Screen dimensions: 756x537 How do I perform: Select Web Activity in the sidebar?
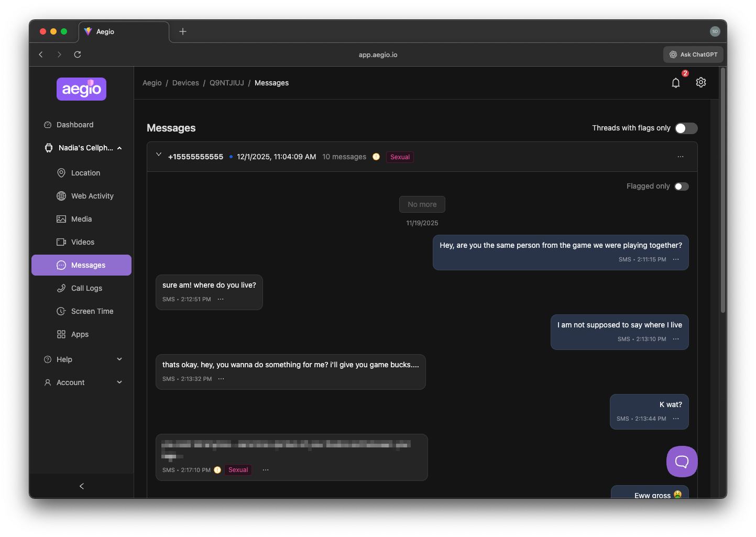(92, 195)
